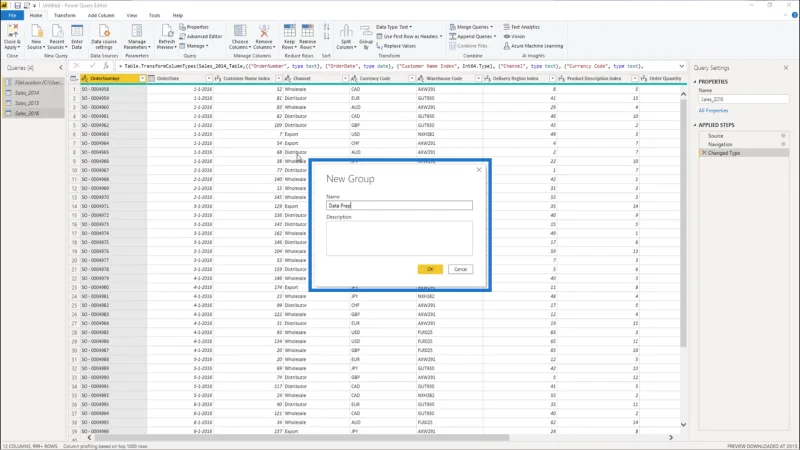
Task: Open the Enter Data tool
Action: 77,37
